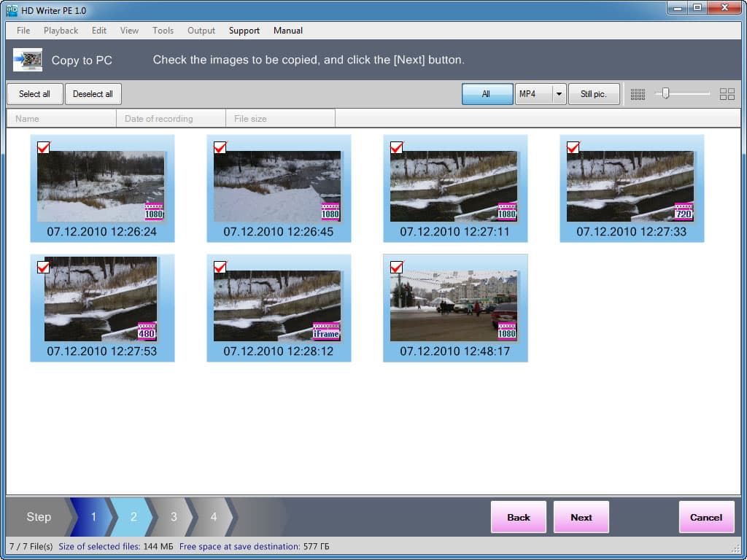Open the Edit menu
Screen dimensions: 747x560
(99, 31)
